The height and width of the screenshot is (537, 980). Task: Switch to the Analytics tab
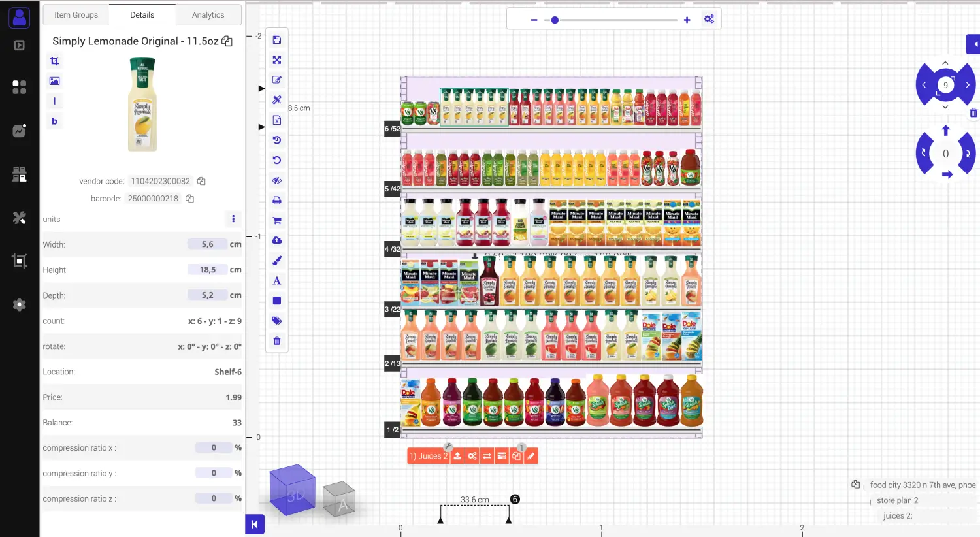[208, 14]
